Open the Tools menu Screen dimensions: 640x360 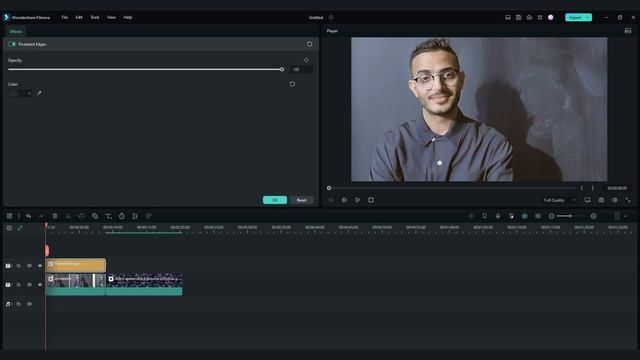pyautogui.click(x=95, y=18)
